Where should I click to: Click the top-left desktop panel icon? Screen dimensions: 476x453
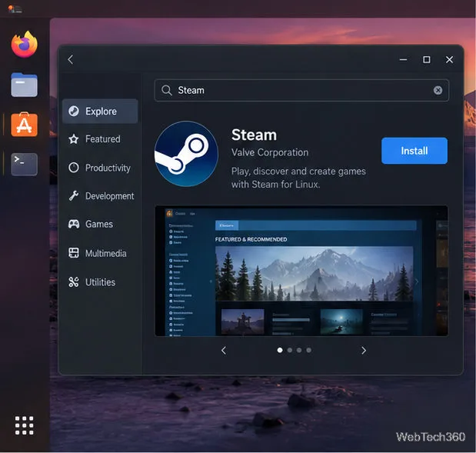click(x=15, y=9)
